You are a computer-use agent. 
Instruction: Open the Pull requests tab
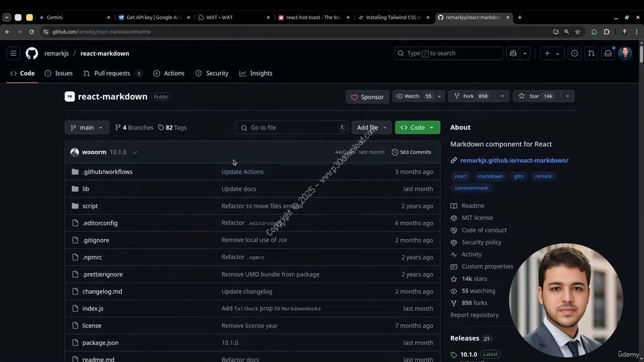(113, 73)
